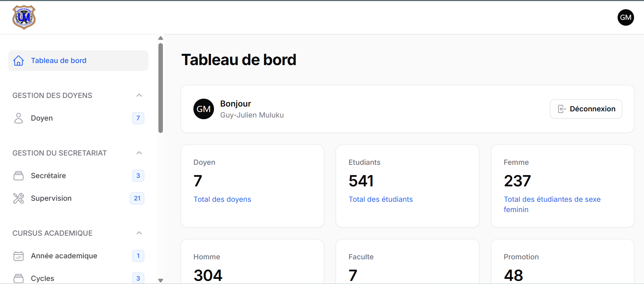Collapse the GESTION DU SECRETARIAT section
This screenshot has width=644, height=284.
coord(139,153)
